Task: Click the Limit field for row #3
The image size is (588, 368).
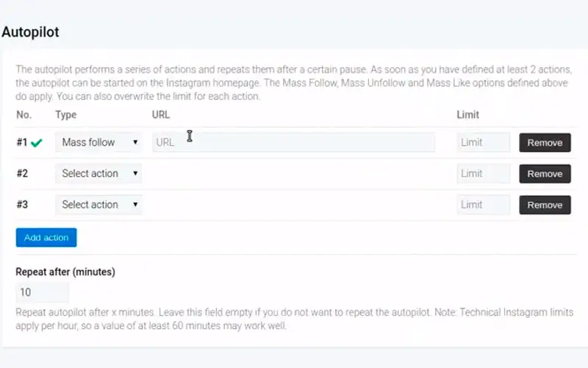Action: coord(483,205)
